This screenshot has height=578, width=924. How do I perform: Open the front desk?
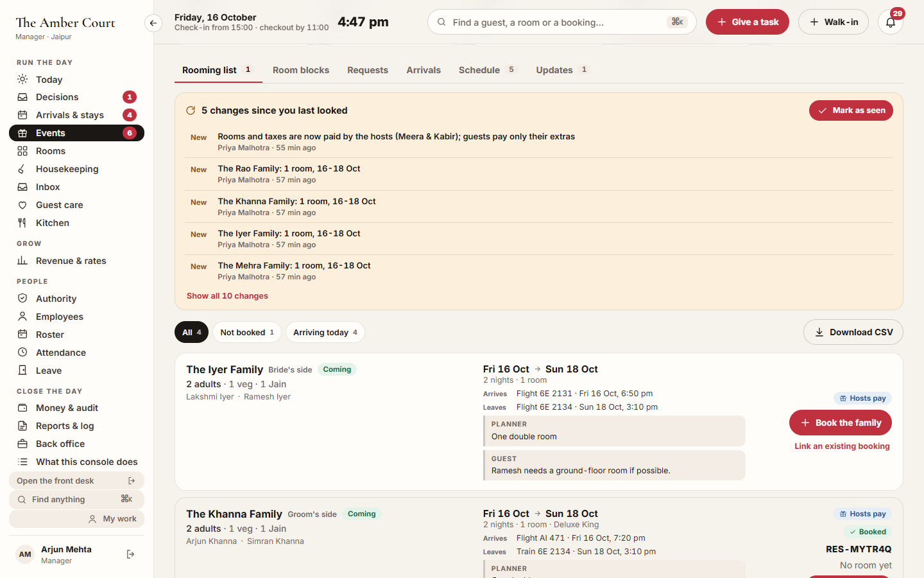click(x=76, y=481)
